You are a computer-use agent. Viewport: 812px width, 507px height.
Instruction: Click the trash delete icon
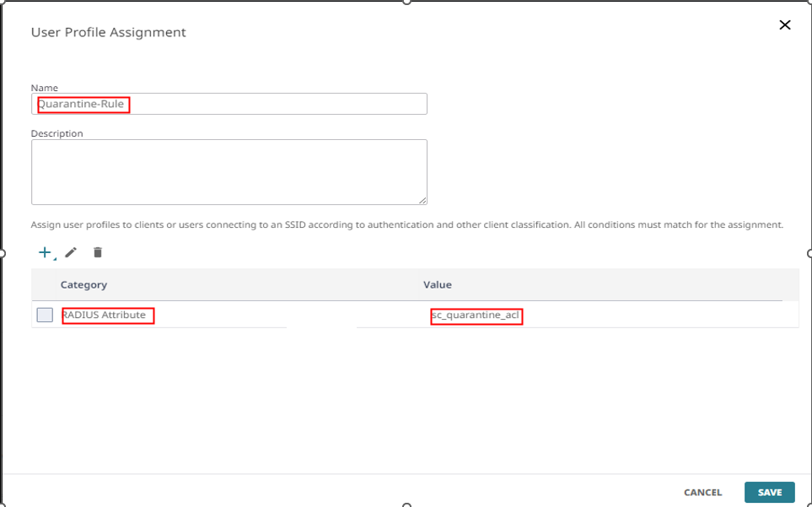pyautogui.click(x=97, y=252)
